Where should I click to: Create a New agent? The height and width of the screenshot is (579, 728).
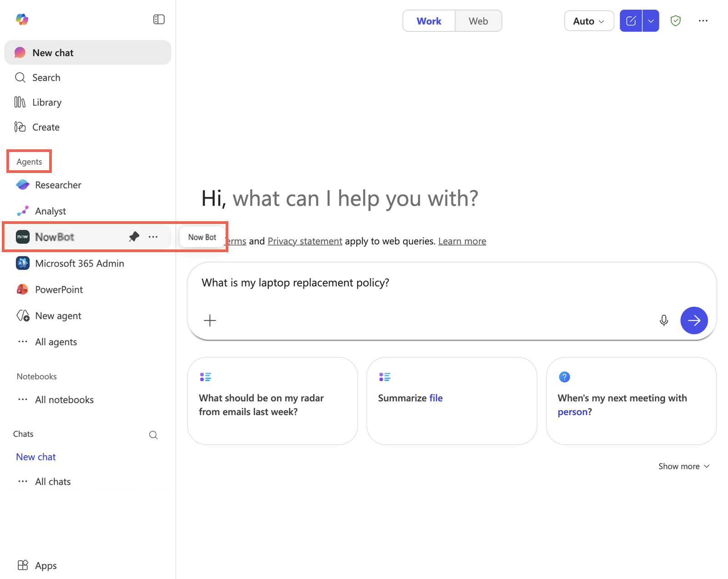pyautogui.click(x=88, y=316)
